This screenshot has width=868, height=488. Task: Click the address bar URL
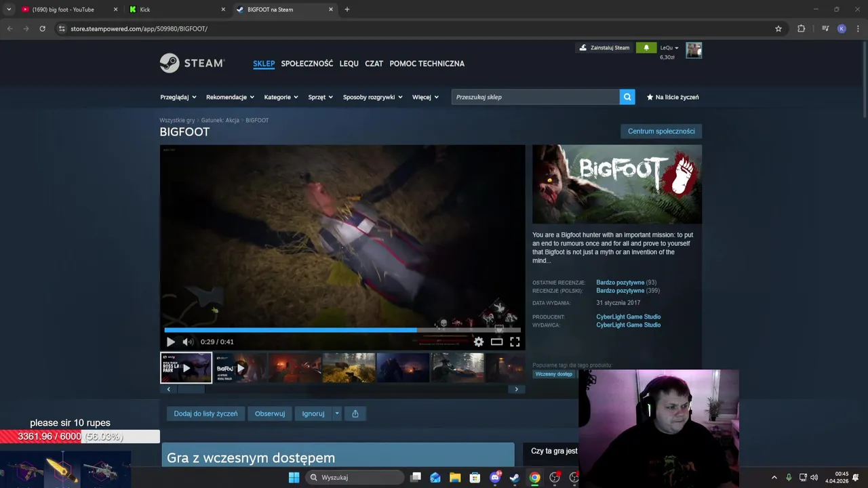(139, 28)
